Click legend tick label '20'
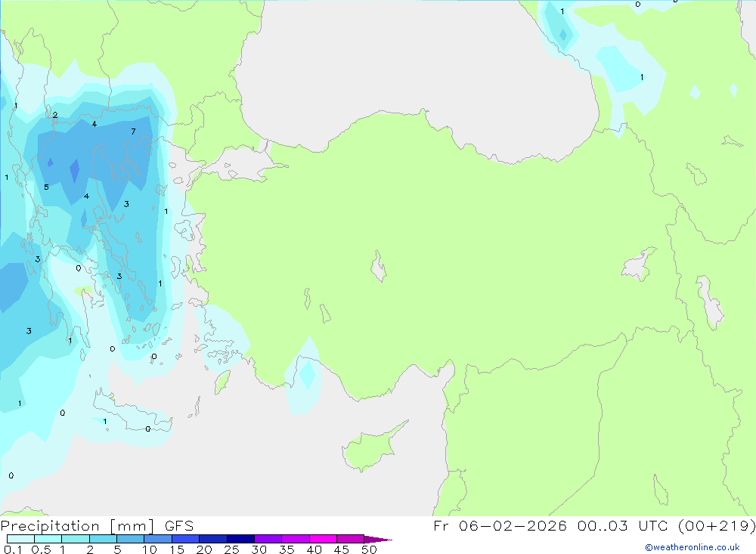756x554 pixels. point(204,549)
